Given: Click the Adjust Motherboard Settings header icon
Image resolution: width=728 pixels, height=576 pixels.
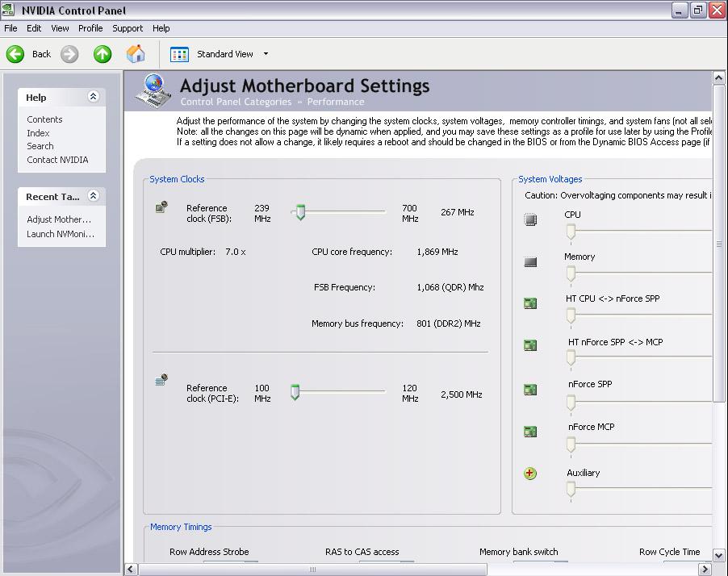Looking at the screenshot, I should click(x=153, y=91).
